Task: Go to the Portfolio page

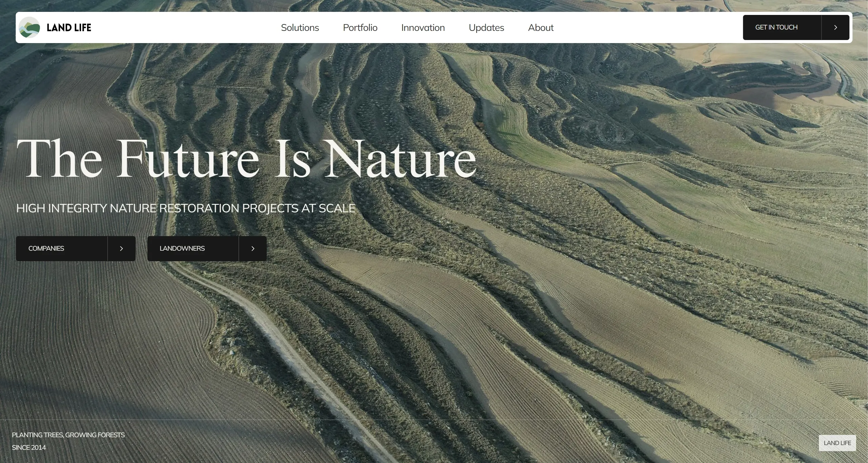Action: point(360,27)
